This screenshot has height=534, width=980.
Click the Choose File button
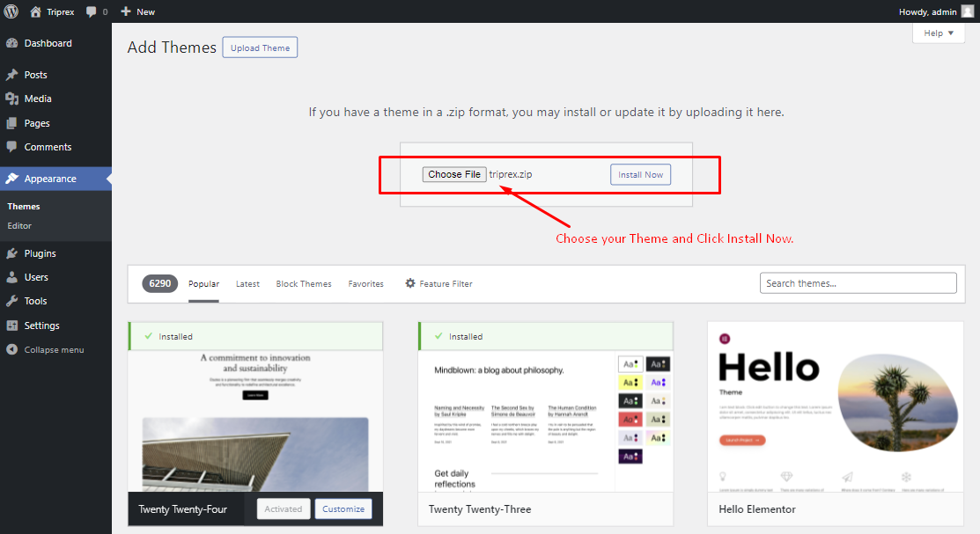click(x=454, y=174)
